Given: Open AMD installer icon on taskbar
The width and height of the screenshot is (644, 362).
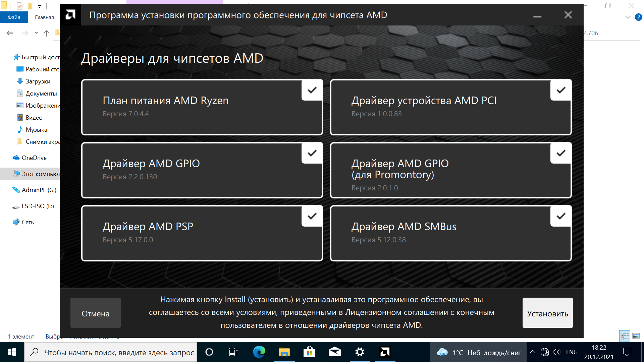Looking at the screenshot, I should click(x=385, y=352).
